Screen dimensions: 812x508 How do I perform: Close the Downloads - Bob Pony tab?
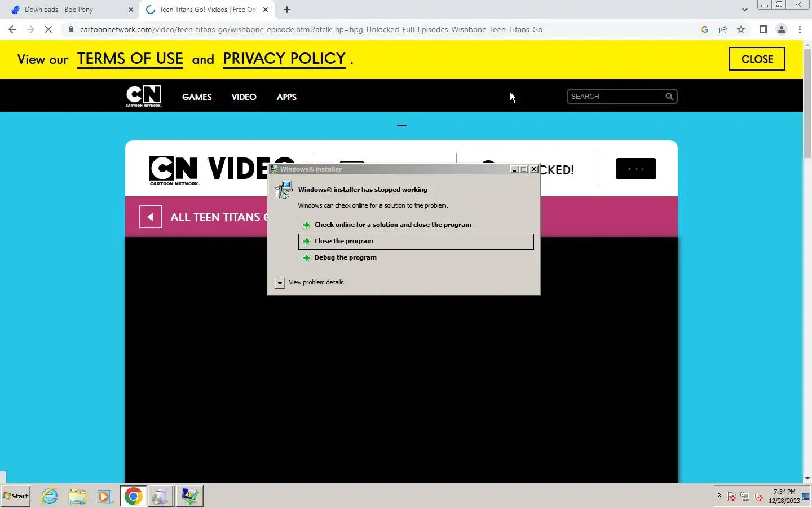click(x=130, y=10)
